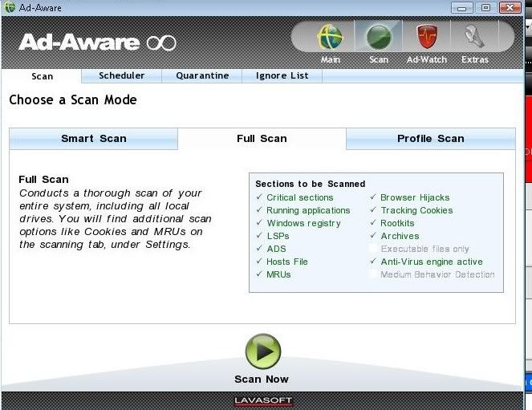Minimize the Ad-Aware window
Screen dimensions: 532x410
point(461,8)
